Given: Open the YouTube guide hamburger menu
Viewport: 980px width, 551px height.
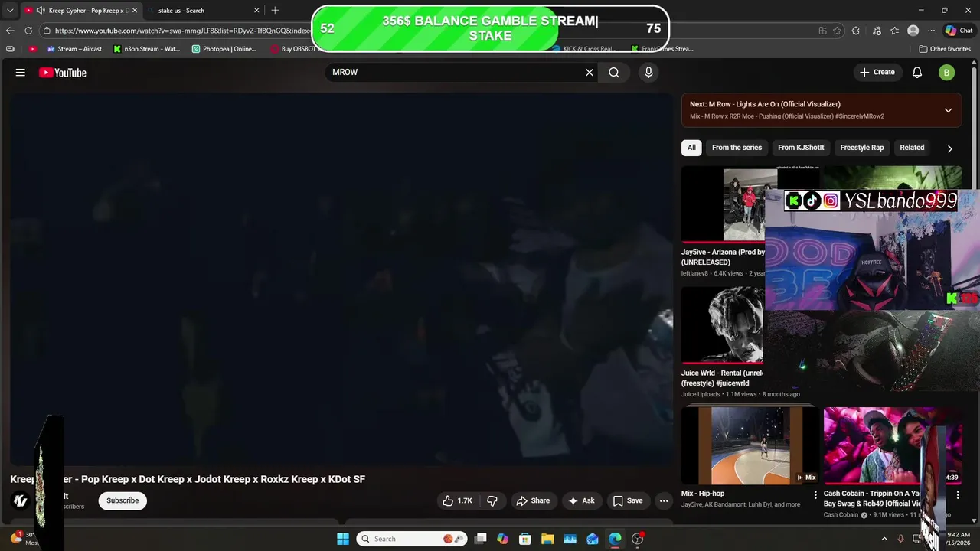Looking at the screenshot, I should (x=21, y=73).
